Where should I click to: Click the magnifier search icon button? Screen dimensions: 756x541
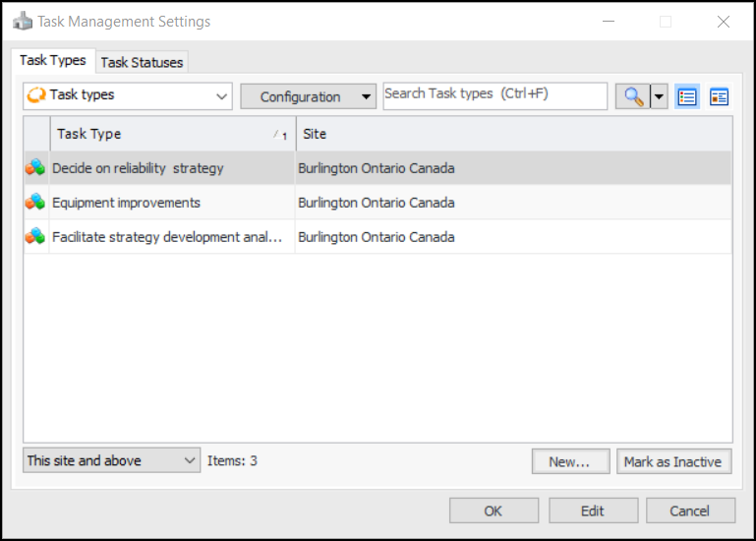633,96
